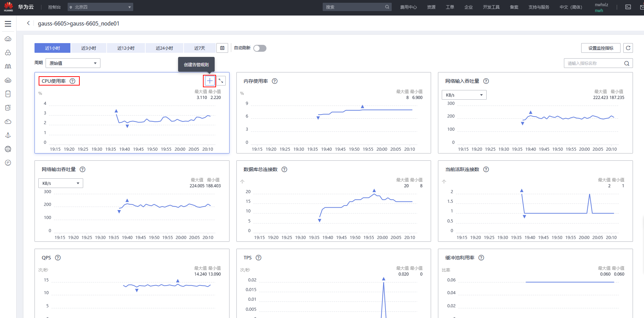644x318 pixels.
Task: Select the 近12小时 time range tab
Action: (x=126, y=48)
